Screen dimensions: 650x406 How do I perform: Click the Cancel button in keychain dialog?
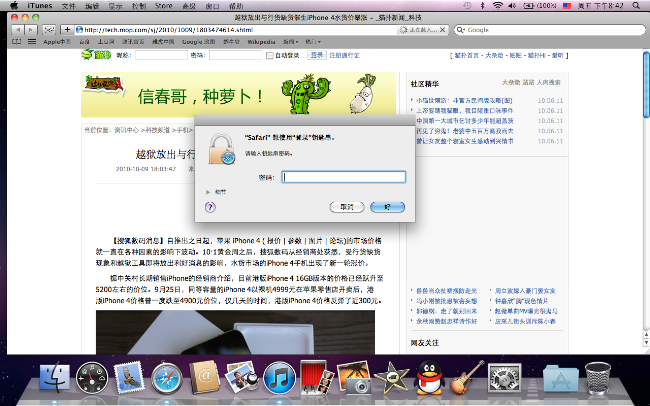pos(347,206)
